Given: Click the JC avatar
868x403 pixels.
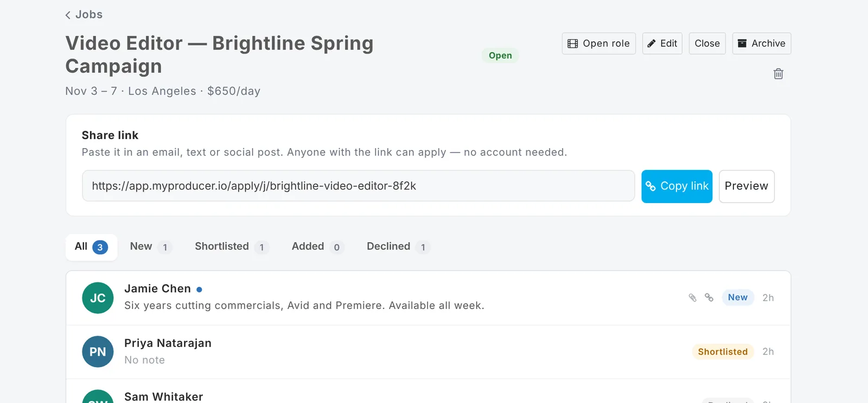Looking at the screenshot, I should (x=98, y=298).
